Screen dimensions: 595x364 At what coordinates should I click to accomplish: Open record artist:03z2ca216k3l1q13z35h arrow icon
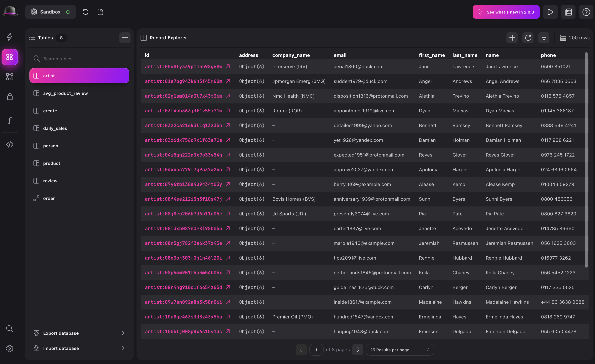228,125
